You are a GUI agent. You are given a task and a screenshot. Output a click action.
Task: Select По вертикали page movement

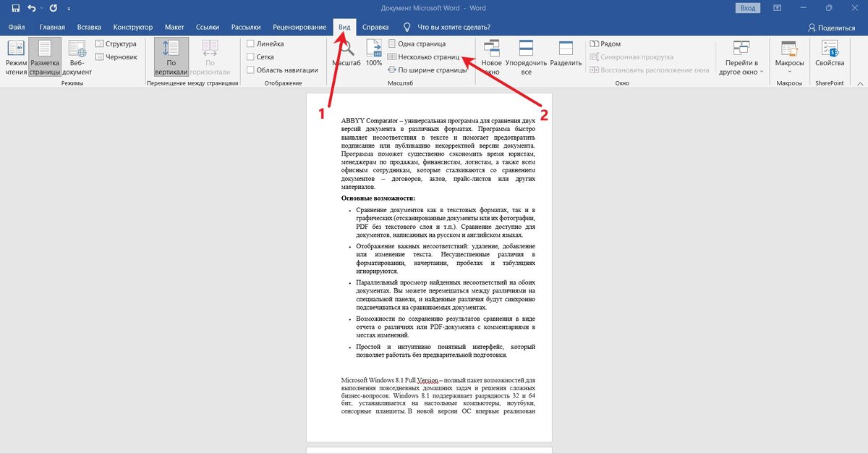tap(171, 58)
